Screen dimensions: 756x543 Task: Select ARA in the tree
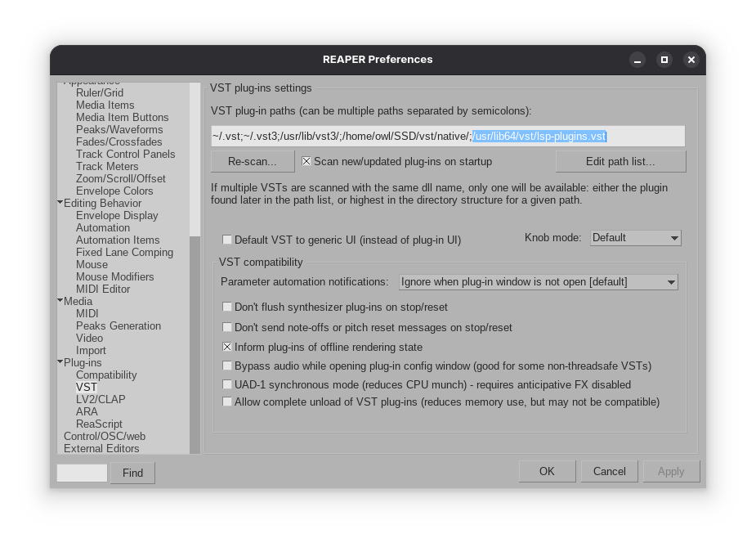click(x=87, y=412)
